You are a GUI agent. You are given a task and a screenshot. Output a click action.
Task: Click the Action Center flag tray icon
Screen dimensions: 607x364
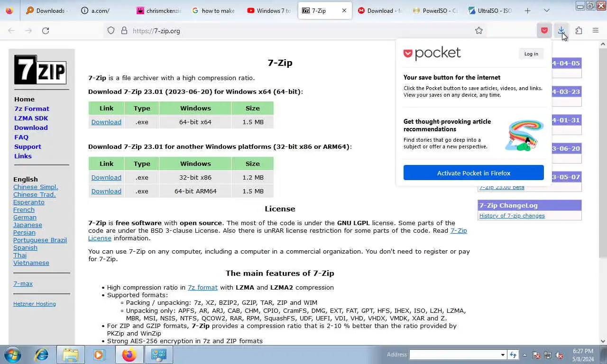tap(536, 355)
